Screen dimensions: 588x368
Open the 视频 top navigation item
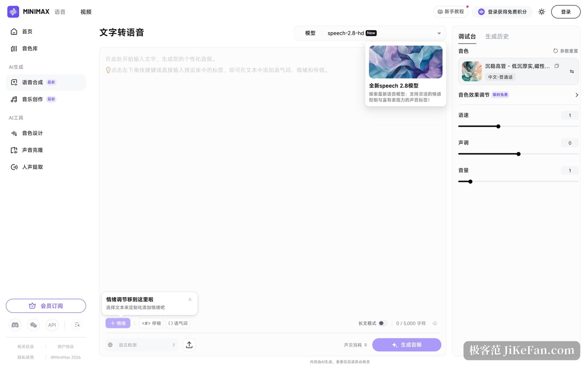point(86,12)
